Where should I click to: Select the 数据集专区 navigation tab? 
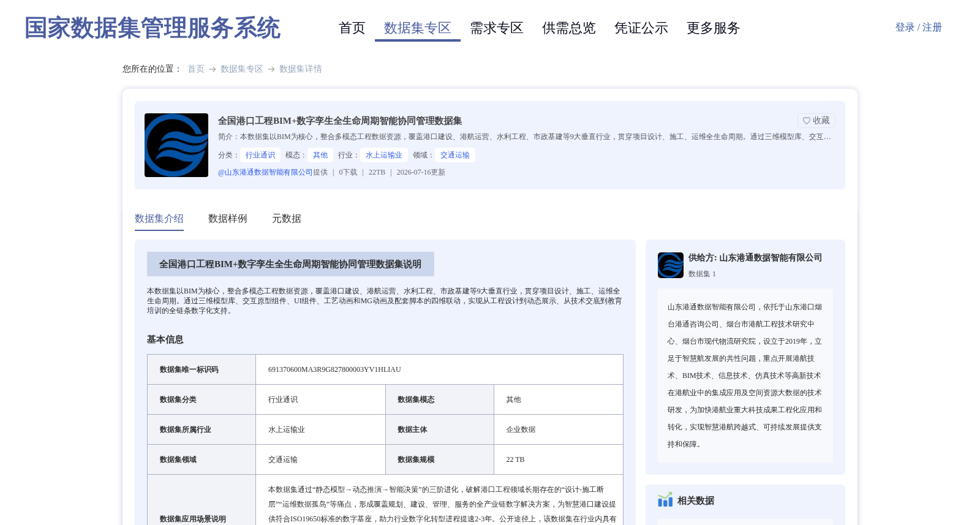click(x=417, y=28)
